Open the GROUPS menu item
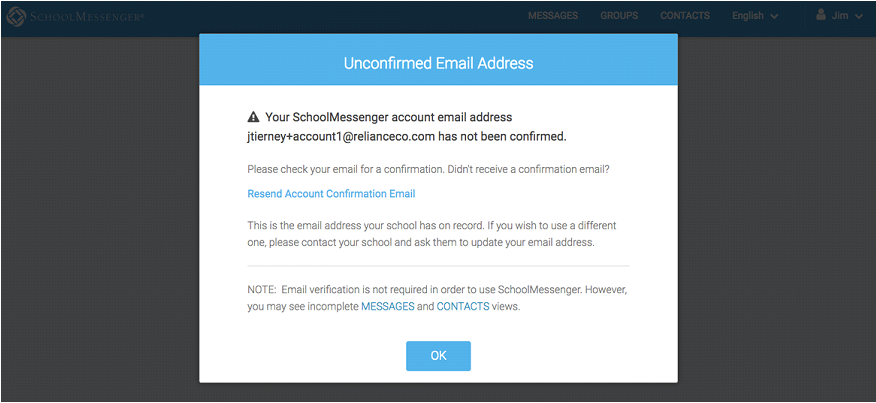The height and width of the screenshot is (403, 876). pyautogui.click(x=619, y=16)
